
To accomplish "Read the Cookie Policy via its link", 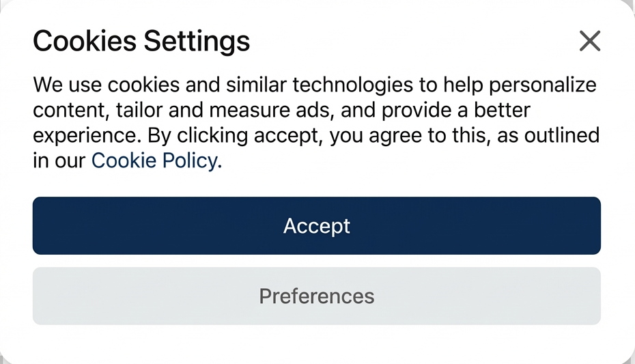I will tap(156, 160).
